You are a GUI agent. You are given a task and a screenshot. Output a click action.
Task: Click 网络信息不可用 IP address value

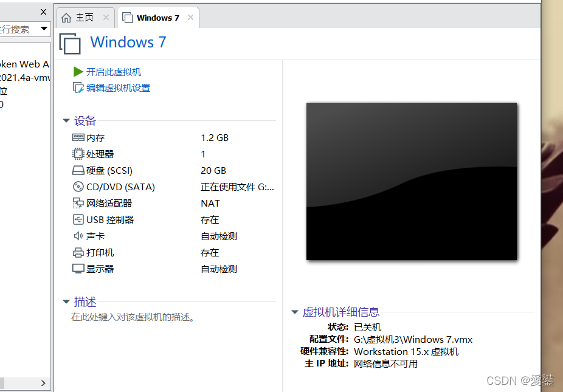[385, 363]
